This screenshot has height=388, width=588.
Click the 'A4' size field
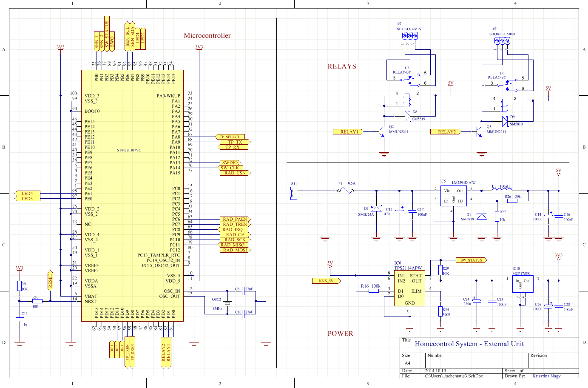point(407,363)
